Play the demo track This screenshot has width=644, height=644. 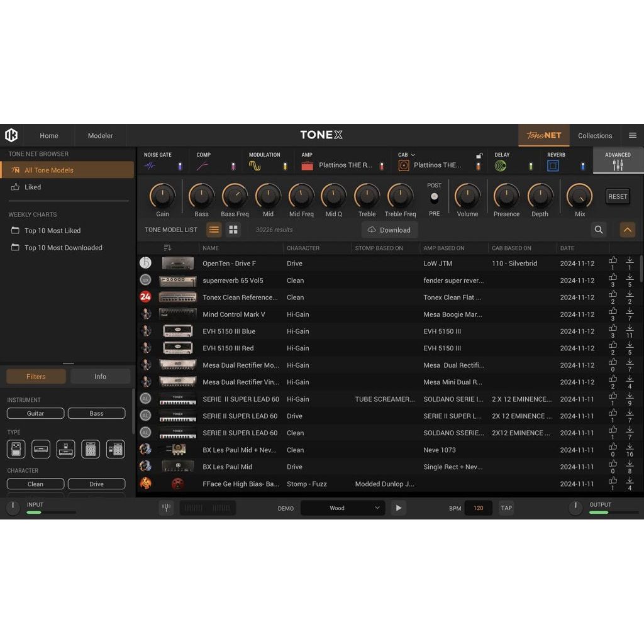398,508
